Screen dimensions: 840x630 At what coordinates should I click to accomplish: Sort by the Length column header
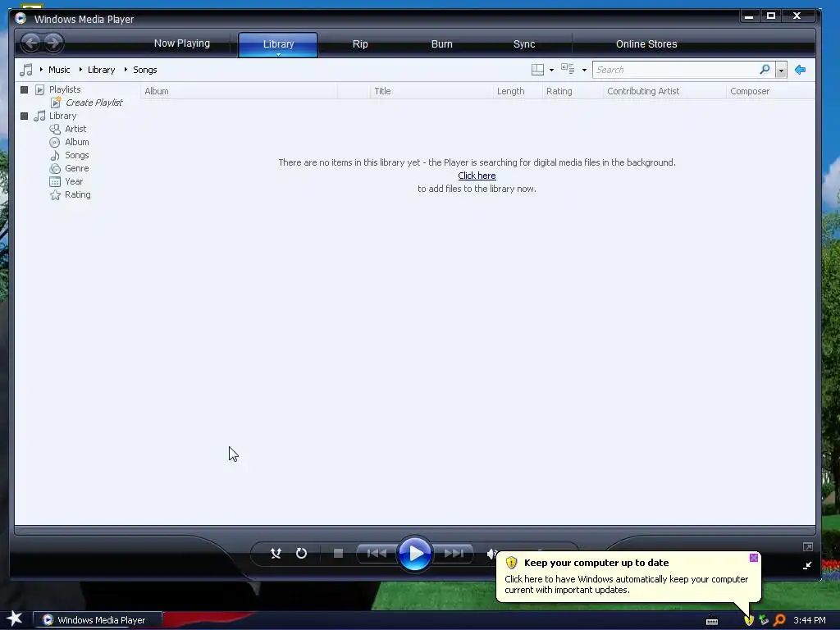518,91
